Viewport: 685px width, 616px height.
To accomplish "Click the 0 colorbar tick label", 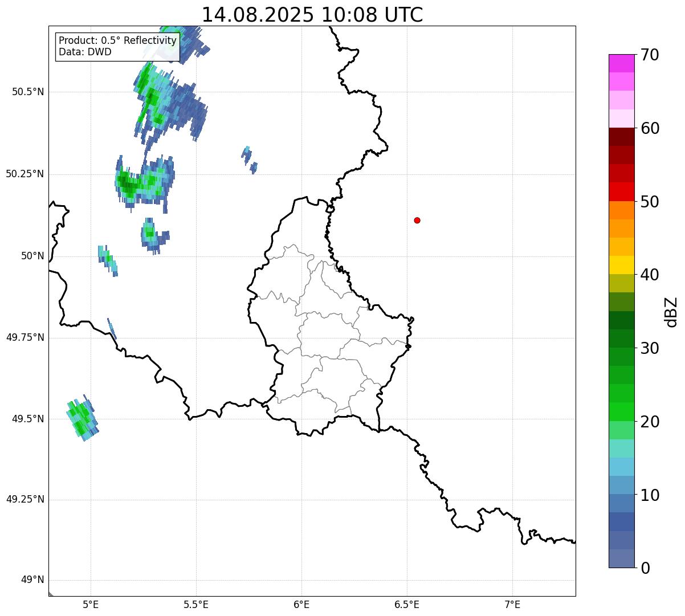I will coord(645,569).
